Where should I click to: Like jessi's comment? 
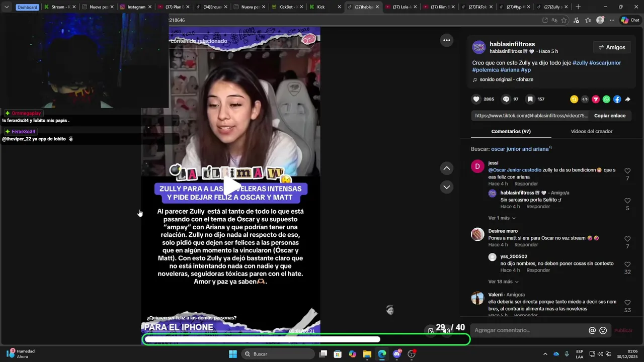pos(627,171)
